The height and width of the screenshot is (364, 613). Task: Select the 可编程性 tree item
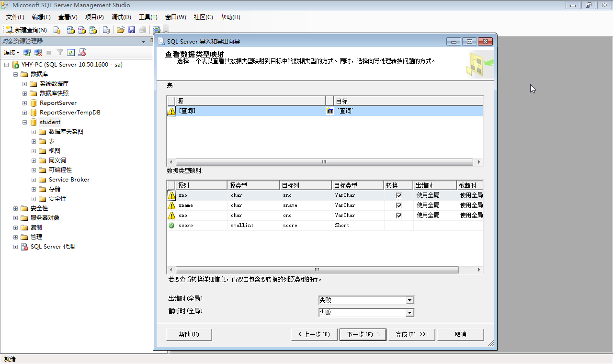click(60, 170)
